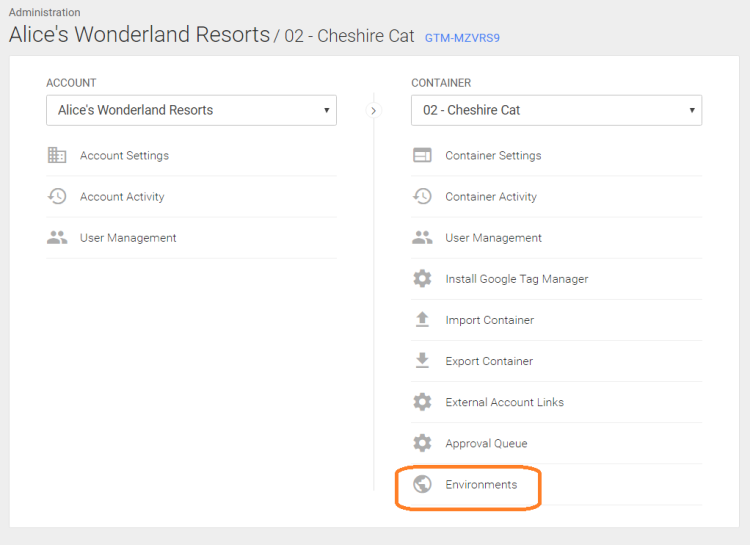
Task: Open the Approval Queue
Action: pyautogui.click(x=556, y=444)
